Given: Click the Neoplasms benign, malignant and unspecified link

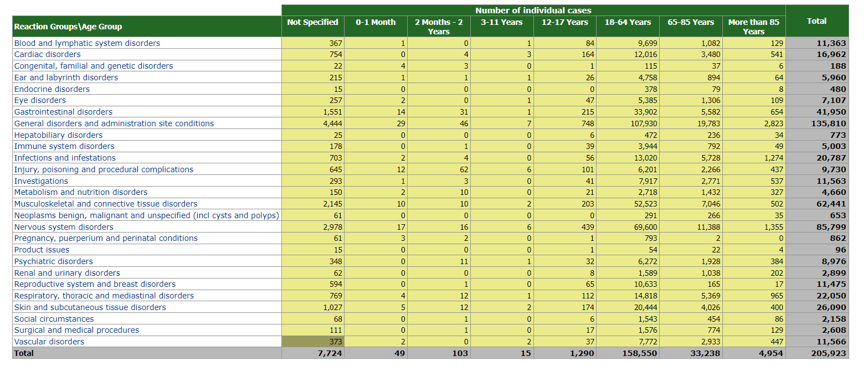Looking at the screenshot, I should 146,215.
